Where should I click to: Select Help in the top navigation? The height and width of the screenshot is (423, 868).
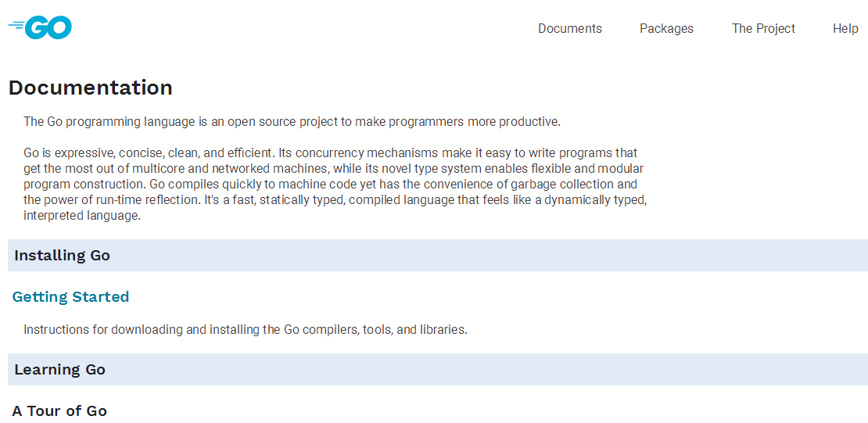tap(845, 28)
